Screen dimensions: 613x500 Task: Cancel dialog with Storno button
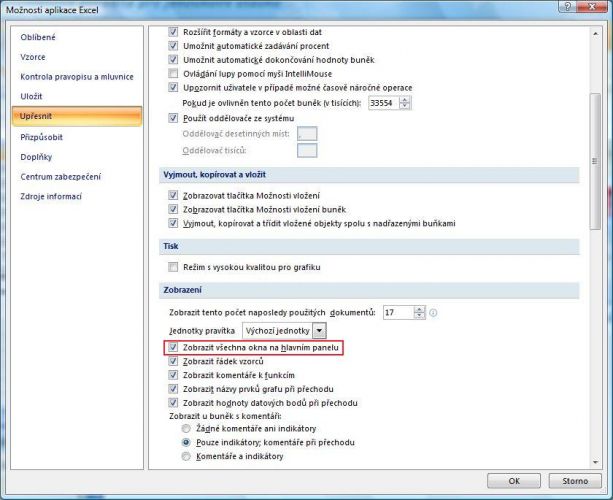[x=575, y=481]
